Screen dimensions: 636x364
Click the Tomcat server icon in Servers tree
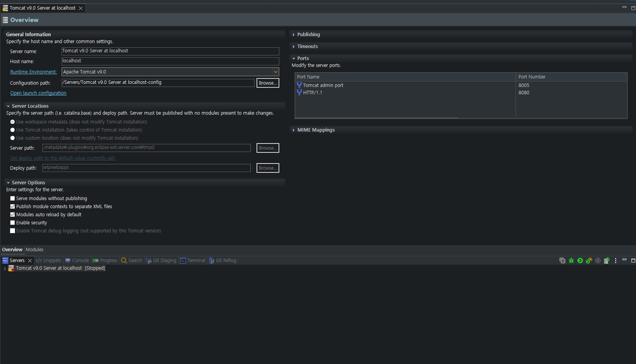point(11,268)
